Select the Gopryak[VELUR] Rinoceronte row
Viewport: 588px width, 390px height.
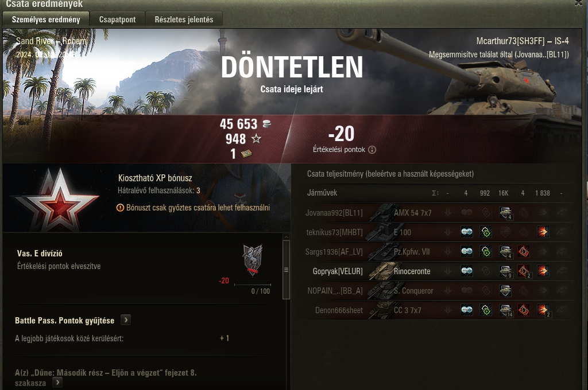(438, 271)
